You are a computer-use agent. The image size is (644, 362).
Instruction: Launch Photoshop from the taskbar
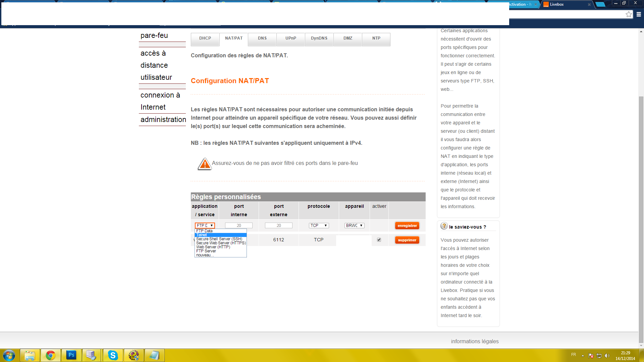pos(71,355)
